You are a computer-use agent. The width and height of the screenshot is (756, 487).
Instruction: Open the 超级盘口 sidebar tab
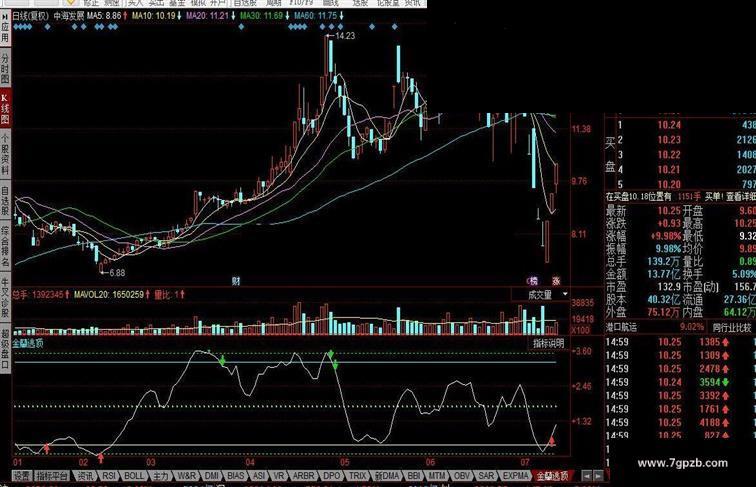(x=5, y=349)
